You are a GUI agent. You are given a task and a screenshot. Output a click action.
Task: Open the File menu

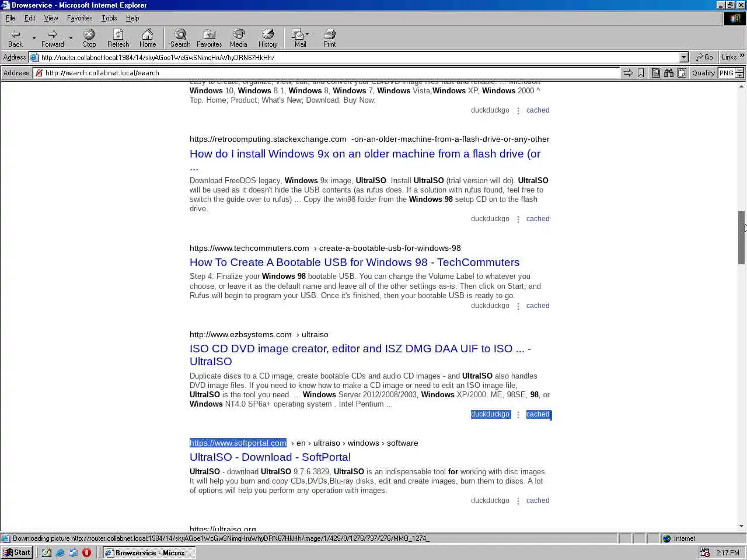pyautogui.click(x=11, y=18)
